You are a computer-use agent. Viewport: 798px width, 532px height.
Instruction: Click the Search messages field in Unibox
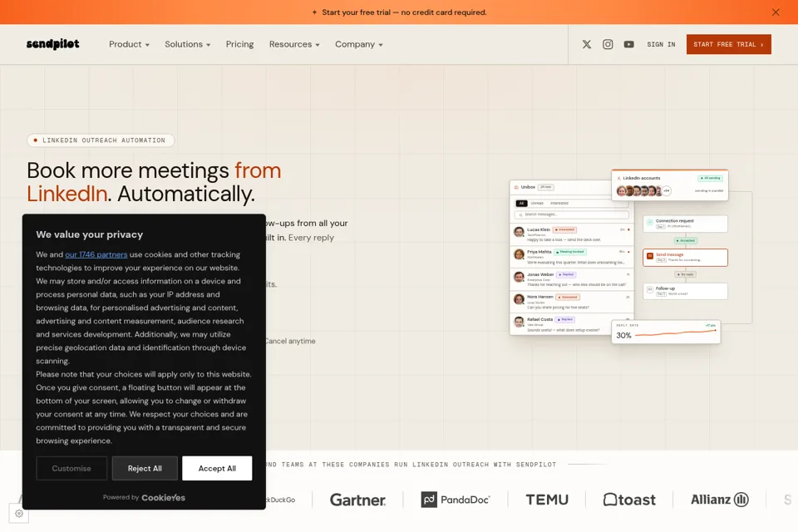pyautogui.click(x=572, y=214)
